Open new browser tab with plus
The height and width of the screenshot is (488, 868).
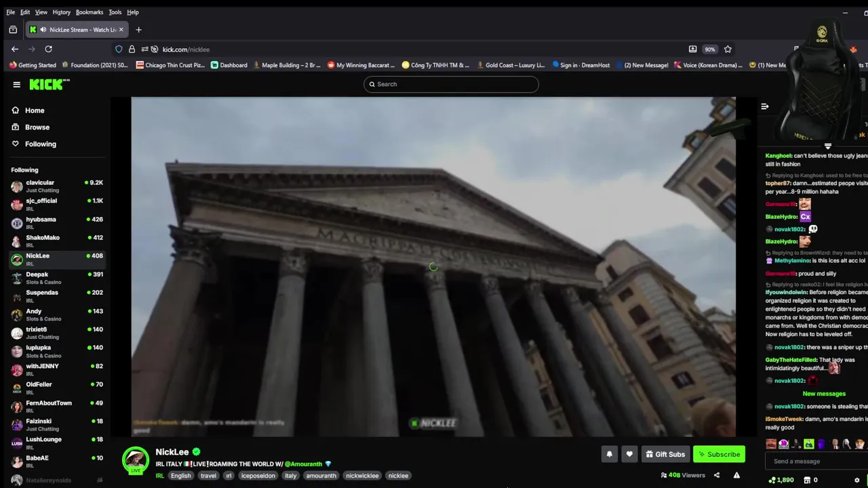[x=138, y=30]
